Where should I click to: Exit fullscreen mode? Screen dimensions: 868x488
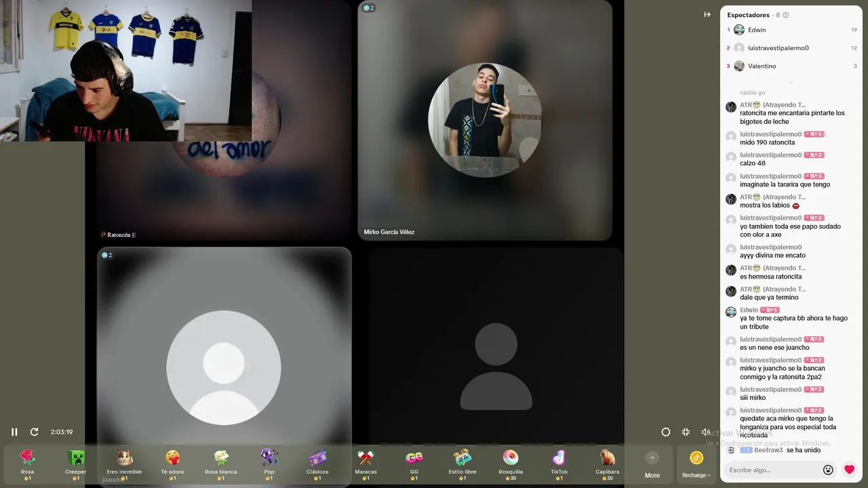pos(686,432)
